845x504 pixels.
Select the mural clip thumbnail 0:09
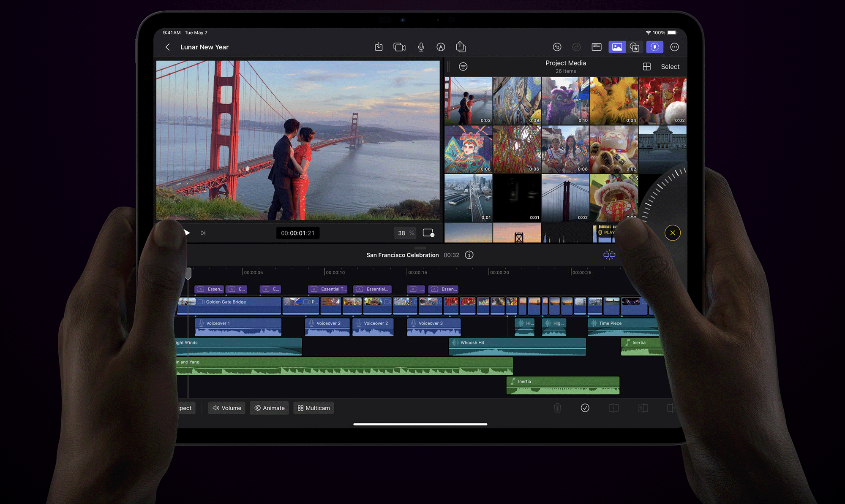coord(517,100)
